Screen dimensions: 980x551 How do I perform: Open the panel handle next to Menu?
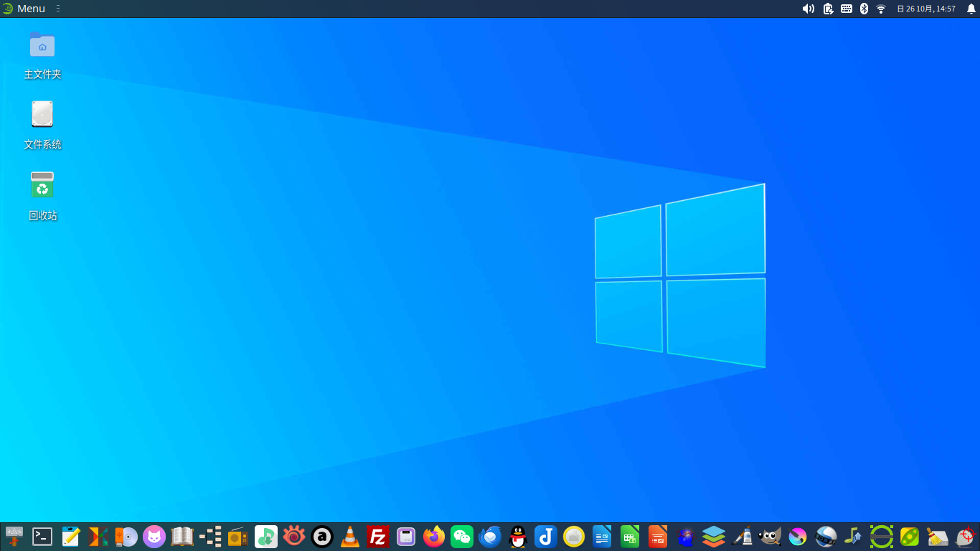(58, 9)
